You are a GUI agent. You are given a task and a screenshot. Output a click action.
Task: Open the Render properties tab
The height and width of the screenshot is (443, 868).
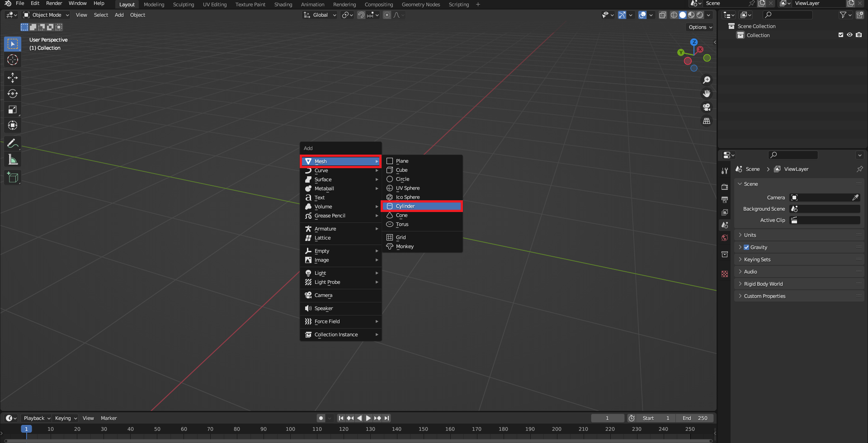[725, 187]
